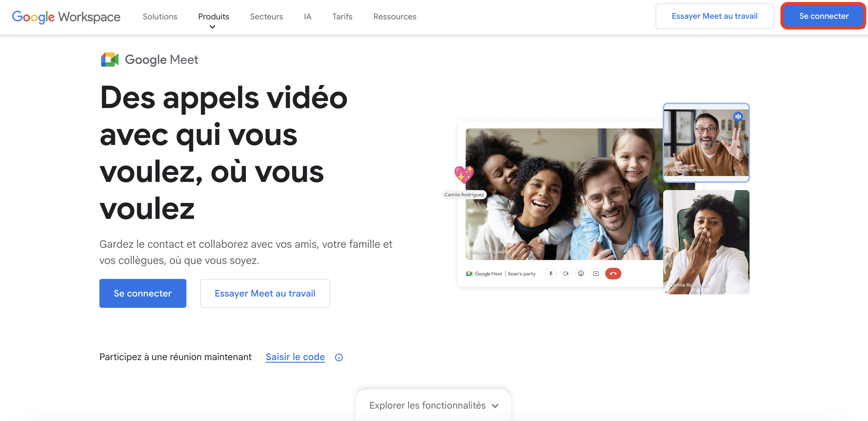The height and width of the screenshot is (421, 868).
Task: Open the Tarifs navigation item
Action: [x=342, y=16]
